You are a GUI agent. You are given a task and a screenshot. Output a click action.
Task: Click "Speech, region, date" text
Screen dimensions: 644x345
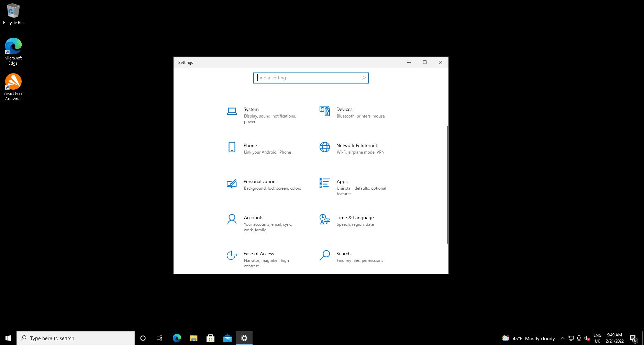(355, 224)
